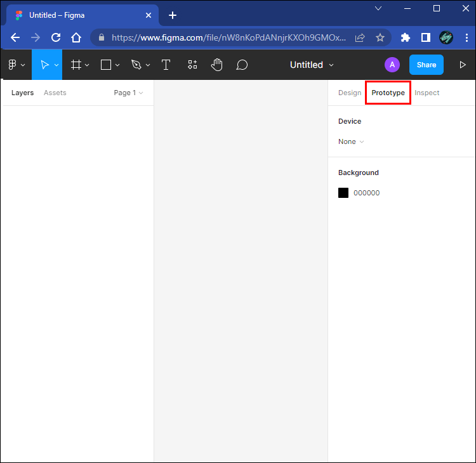This screenshot has width=476, height=463.
Task: Open the Figma main menu icon
Action: coord(13,65)
